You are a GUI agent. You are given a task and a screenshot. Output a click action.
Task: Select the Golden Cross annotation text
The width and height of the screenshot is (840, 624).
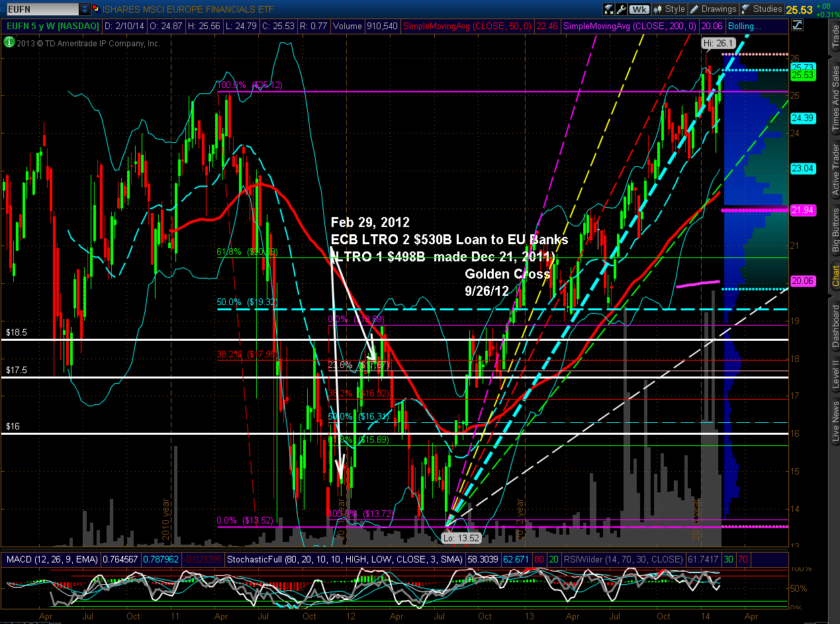click(508, 273)
